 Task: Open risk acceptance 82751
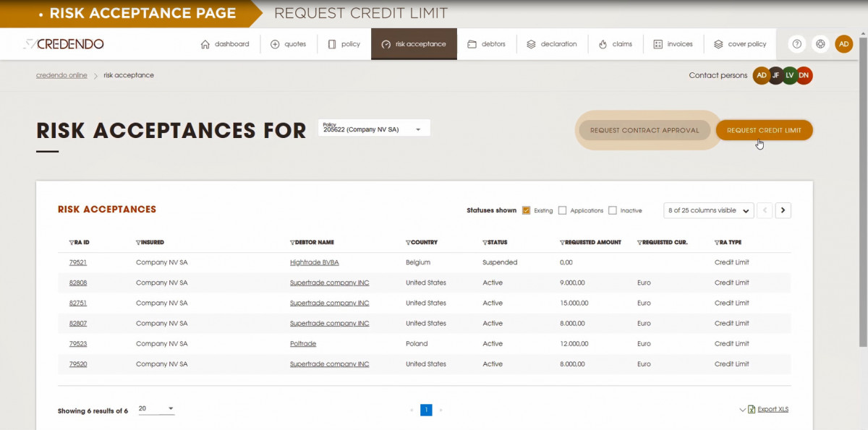click(78, 304)
